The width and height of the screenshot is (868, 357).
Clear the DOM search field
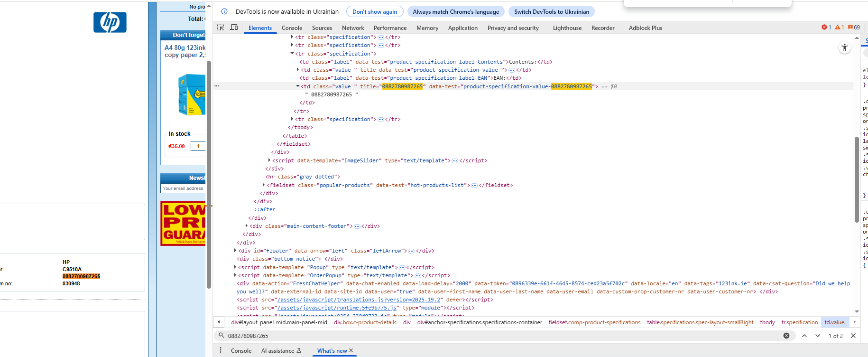[x=786, y=336]
